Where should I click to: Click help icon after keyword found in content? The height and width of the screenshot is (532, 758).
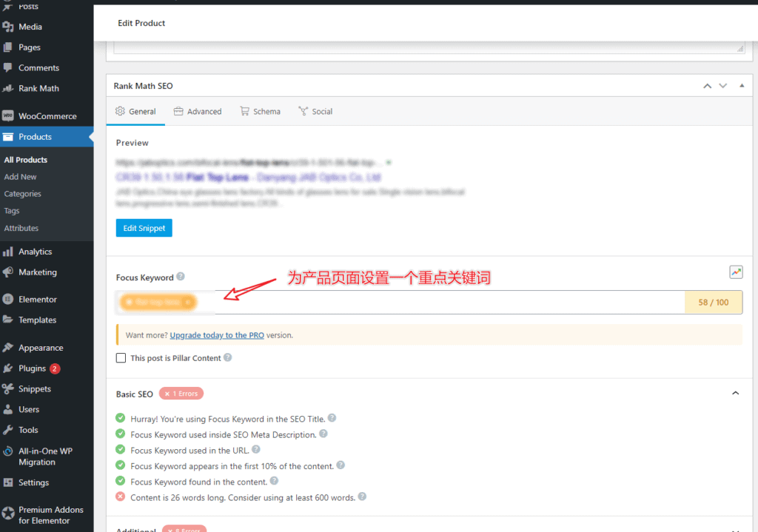click(x=274, y=481)
